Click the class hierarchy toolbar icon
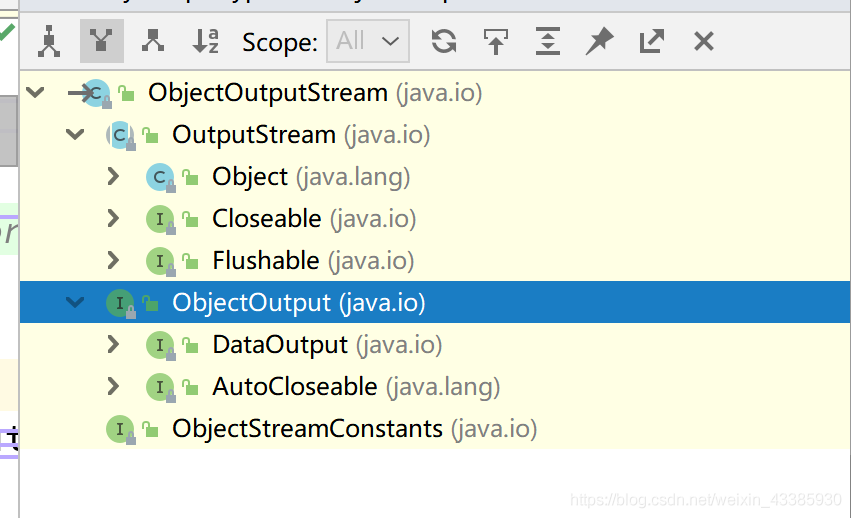This screenshot has height=518, width=851. 49,41
